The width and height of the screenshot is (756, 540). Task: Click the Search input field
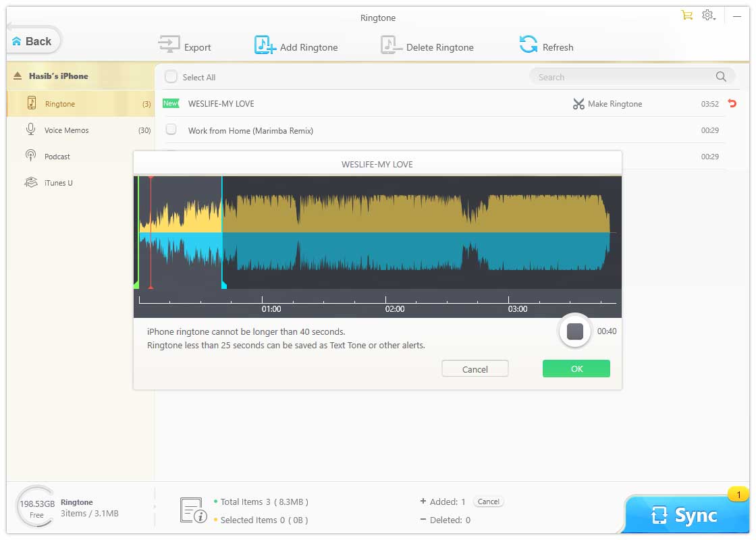click(x=621, y=77)
